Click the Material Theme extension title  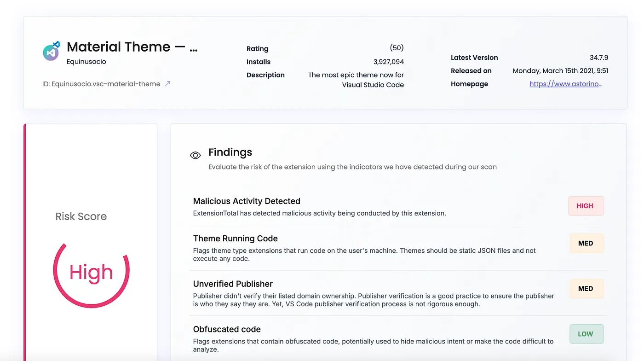pyautogui.click(x=132, y=47)
